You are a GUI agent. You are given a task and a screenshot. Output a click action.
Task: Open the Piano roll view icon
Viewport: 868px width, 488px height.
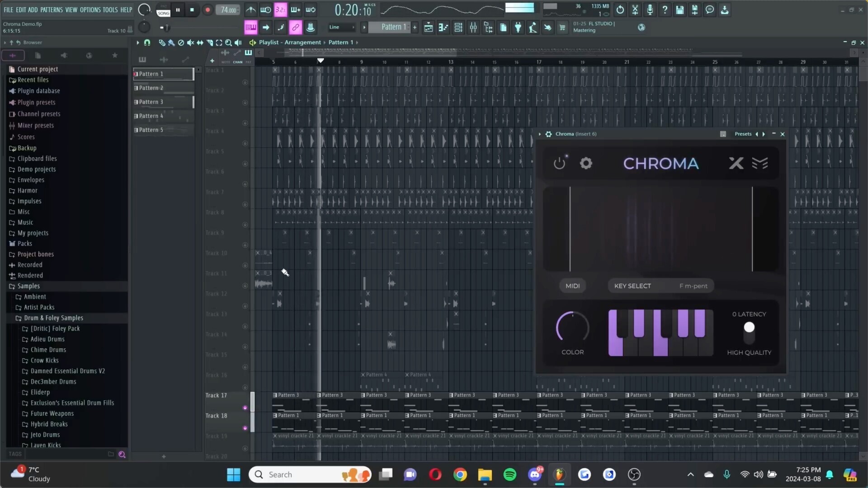tap(443, 28)
